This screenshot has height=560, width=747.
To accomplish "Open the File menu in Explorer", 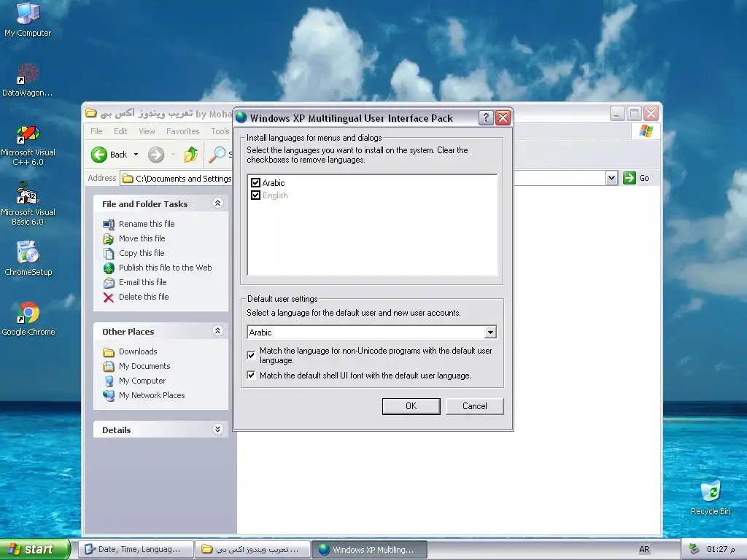I will click(96, 131).
